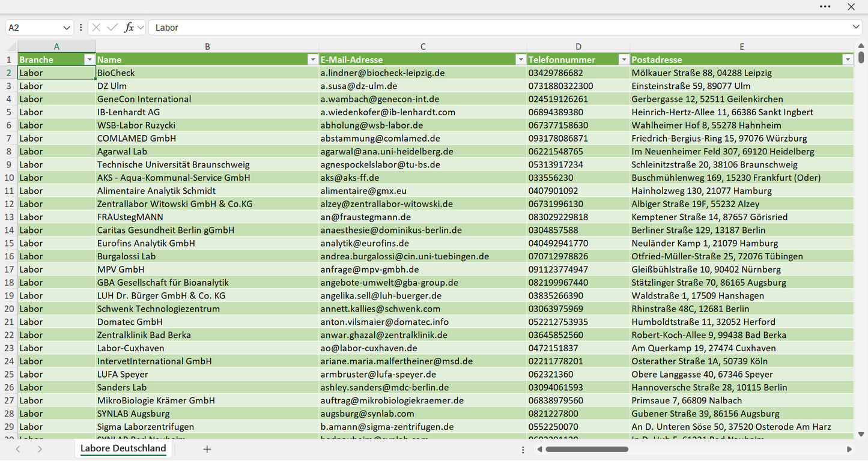This screenshot has height=461, width=868.
Task: Select phone number 0407901092
Action: 578,191
